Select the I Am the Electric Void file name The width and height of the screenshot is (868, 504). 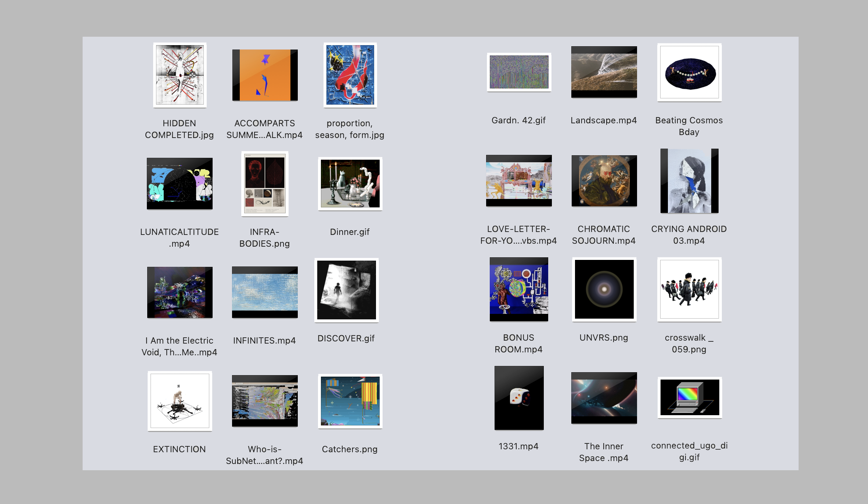[180, 347]
